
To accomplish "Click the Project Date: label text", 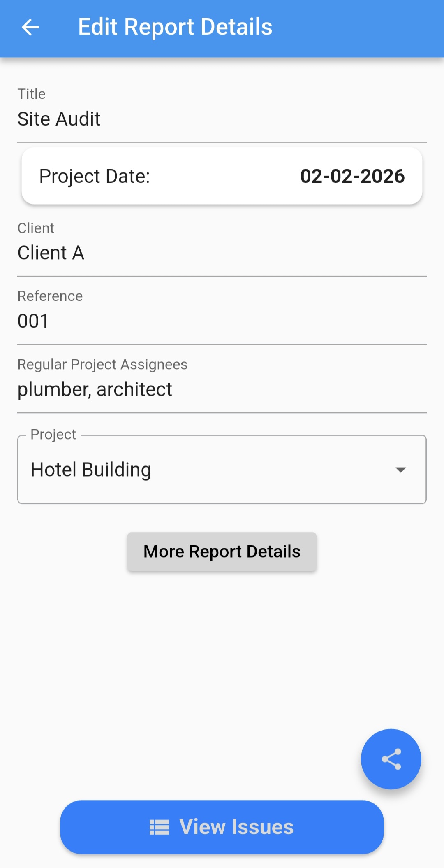I will (95, 176).
